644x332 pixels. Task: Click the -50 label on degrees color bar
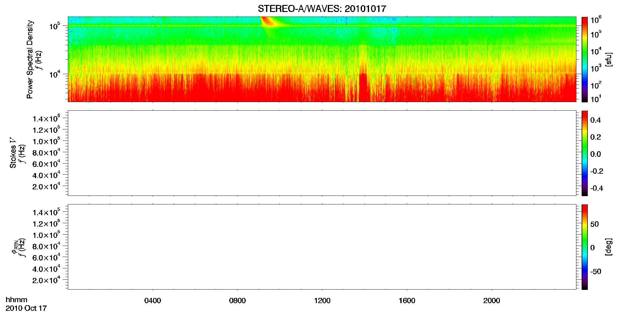click(596, 272)
